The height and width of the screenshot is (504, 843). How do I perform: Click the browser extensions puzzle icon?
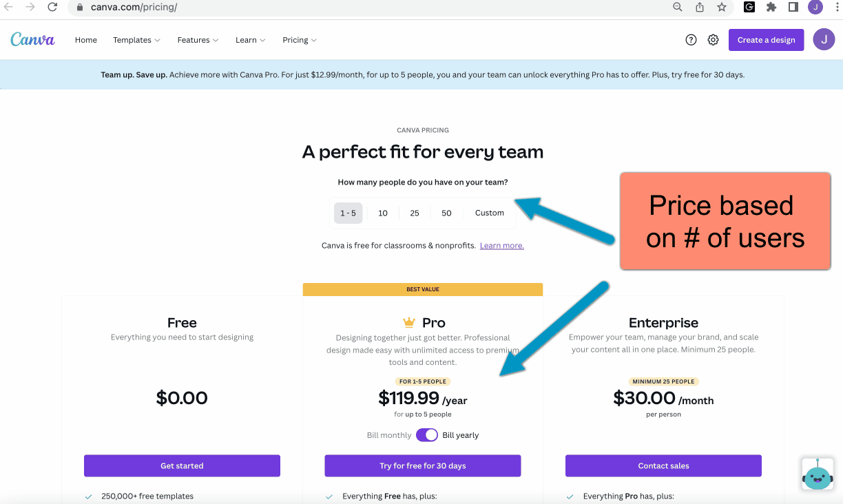[x=771, y=8]
